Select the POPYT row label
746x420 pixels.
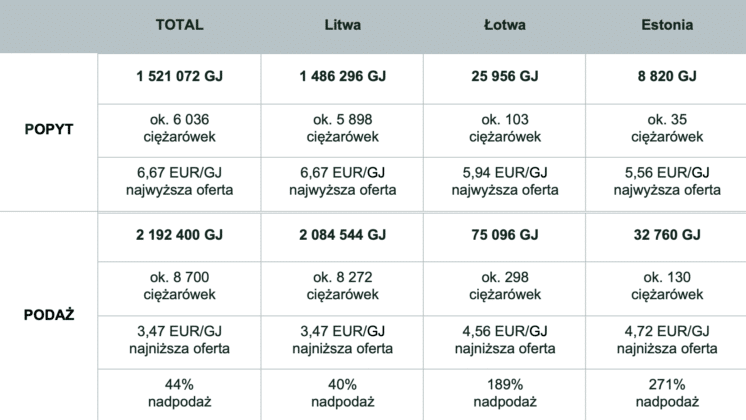click(x=49, y=129)
